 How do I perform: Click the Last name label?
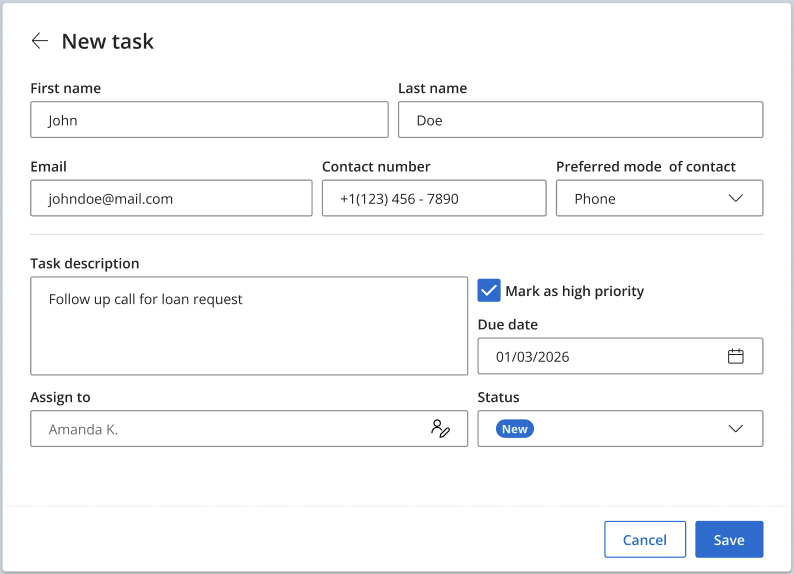click(432, 88)
